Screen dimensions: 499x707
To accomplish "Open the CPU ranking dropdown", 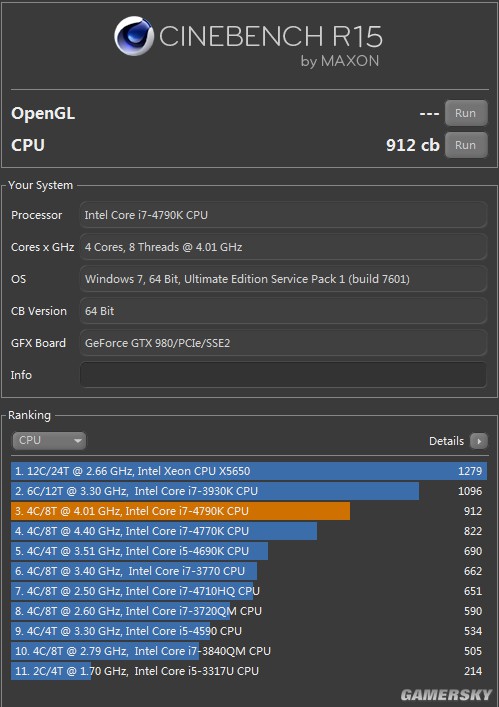I will (x=49, y=441).
